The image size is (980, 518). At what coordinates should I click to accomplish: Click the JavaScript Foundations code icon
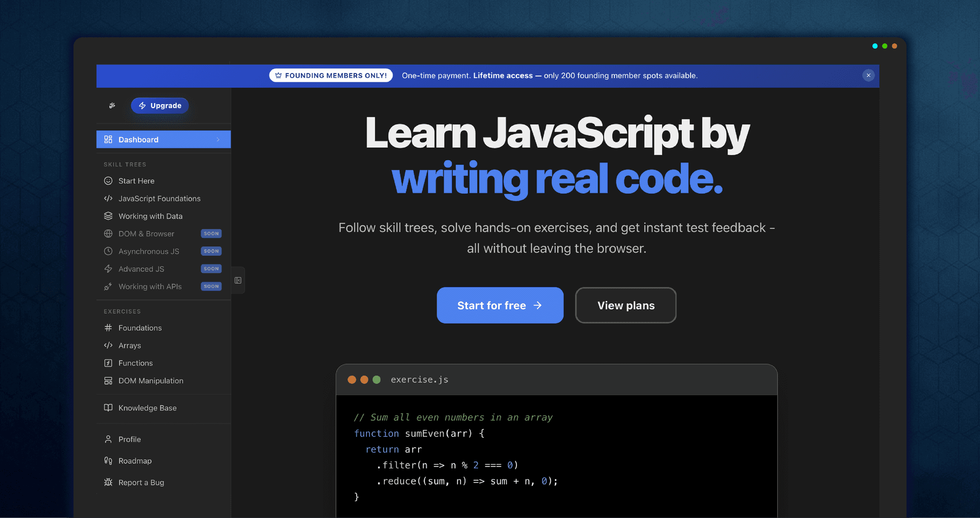click(108, 199)
